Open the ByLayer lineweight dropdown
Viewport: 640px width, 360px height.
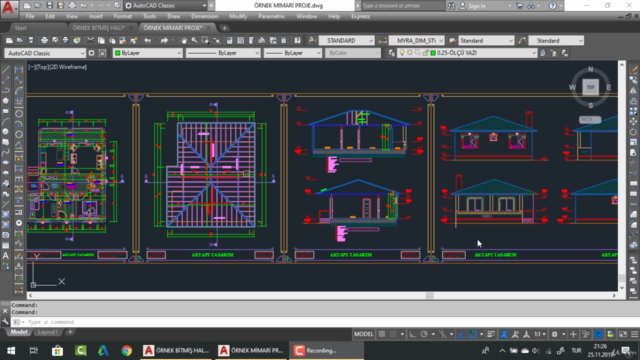coord(293,53)
